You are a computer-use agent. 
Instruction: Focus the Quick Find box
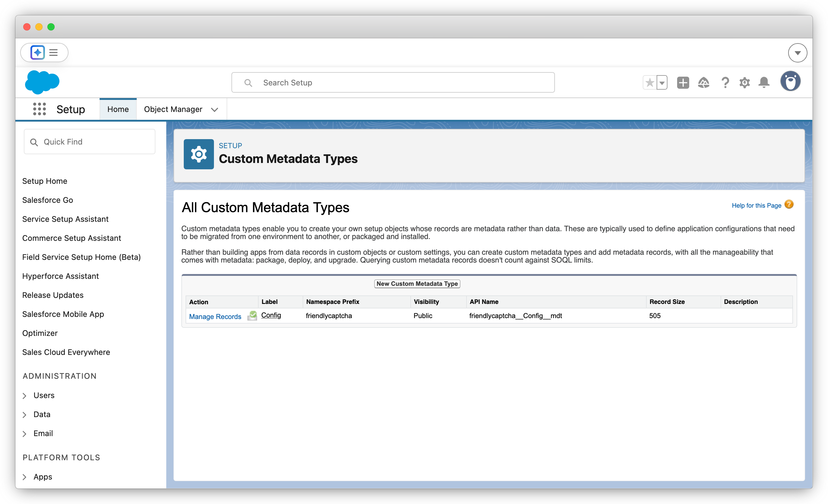[x=90, y=142]
